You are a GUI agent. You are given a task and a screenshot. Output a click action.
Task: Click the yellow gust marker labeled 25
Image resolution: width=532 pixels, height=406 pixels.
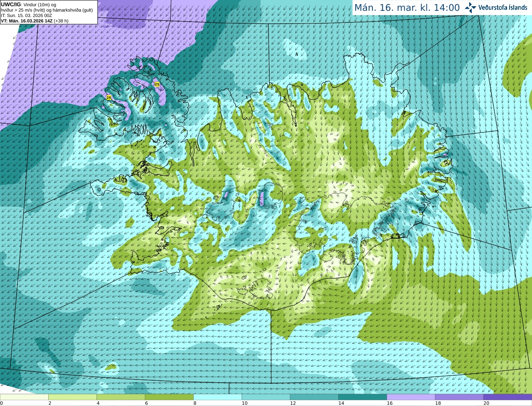point(157,84)
